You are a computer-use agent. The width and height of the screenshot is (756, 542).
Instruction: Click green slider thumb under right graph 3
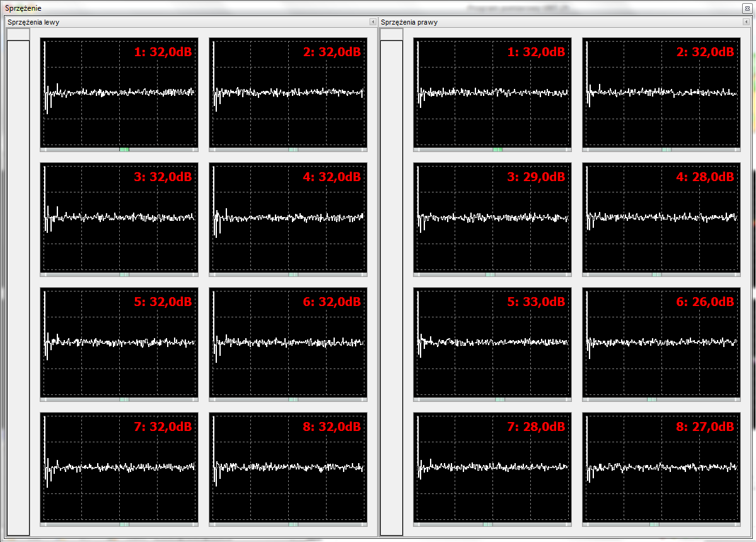coord(490,274)
